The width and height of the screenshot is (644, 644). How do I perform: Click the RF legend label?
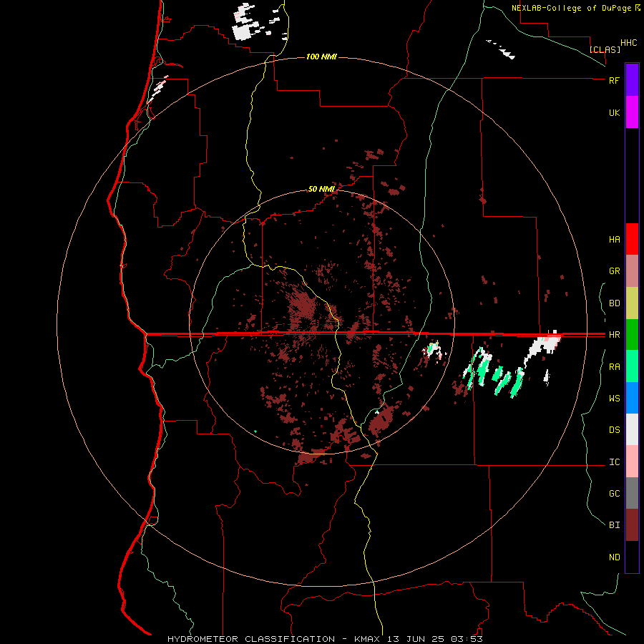614,80
